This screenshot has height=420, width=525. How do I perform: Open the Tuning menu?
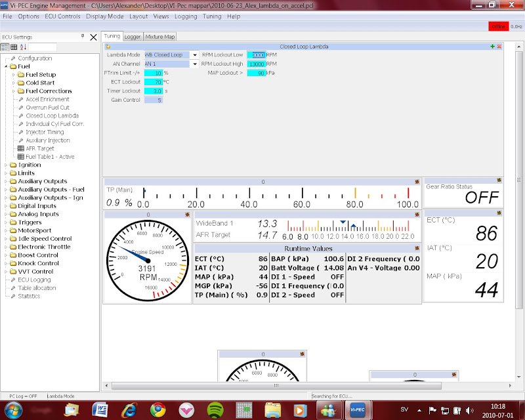pos(212,16)
